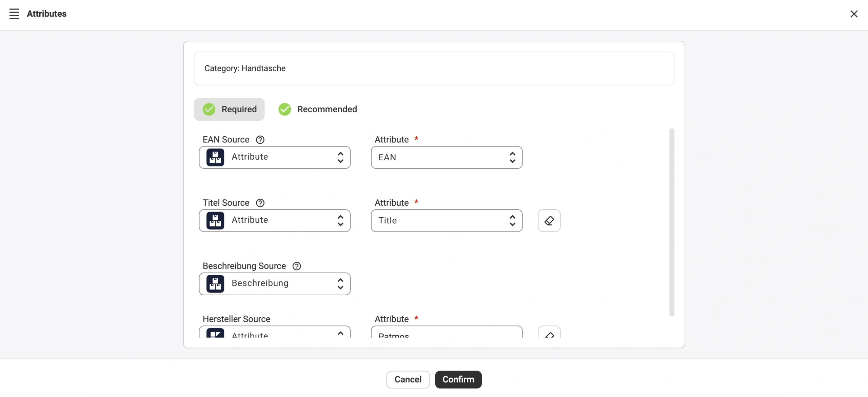Switch to the Required tab
The height and width of the screenshot is (397, 868).
pyautogui.click(x=239, y=110)
